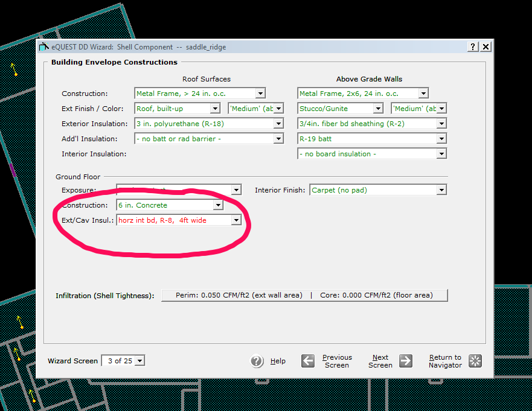
Task: Click the 'Exterior Insulation:' label
Action: (x=95, y=124)
